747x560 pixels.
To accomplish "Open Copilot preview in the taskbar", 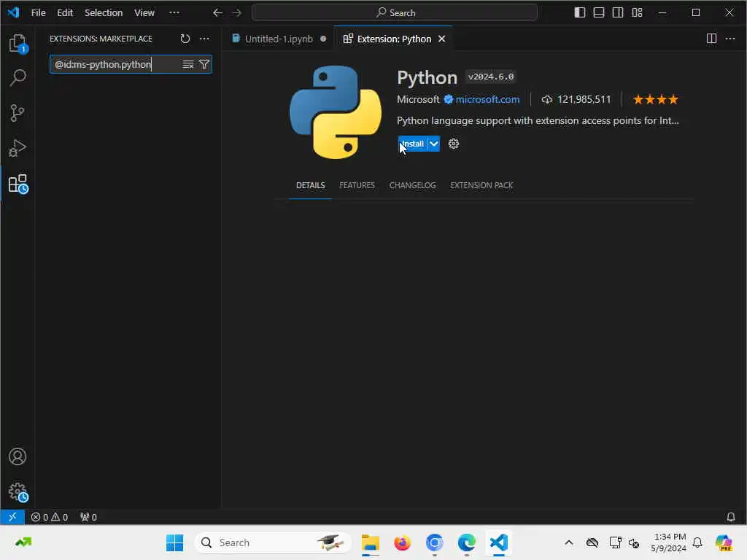I will pyautogui.click(x=724, y=542).
